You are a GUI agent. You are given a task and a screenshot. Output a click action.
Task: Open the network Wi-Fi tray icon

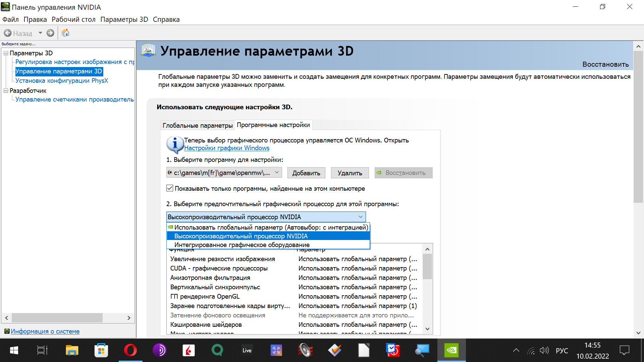click(x=531, y=351)
